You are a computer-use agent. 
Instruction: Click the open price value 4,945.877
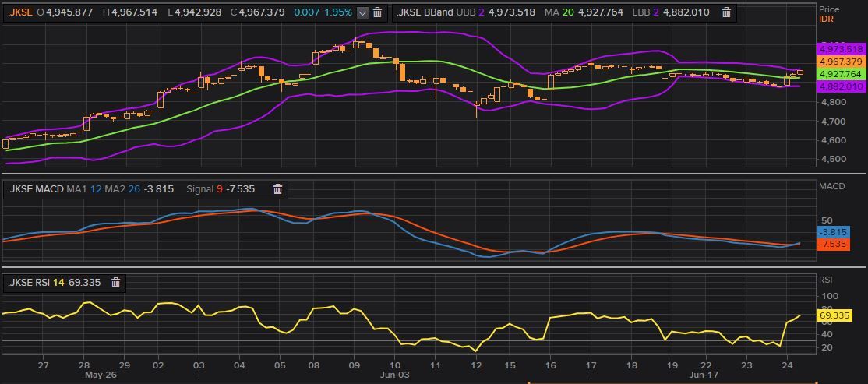tap(69, 12)
